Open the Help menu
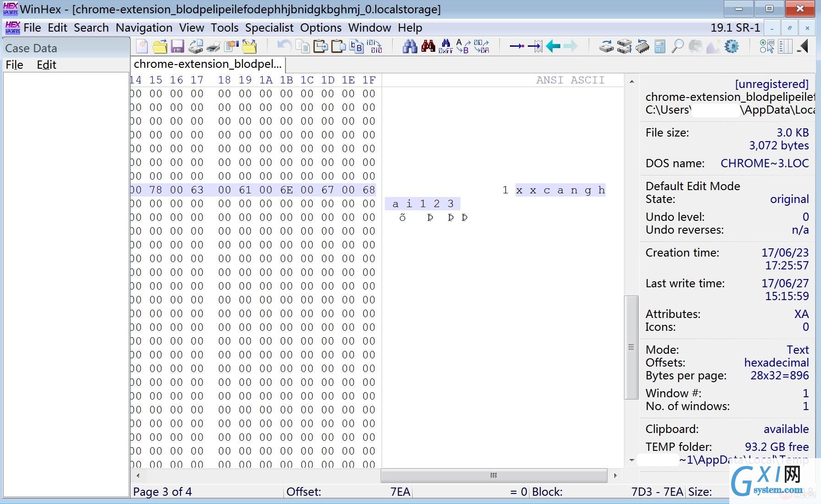 point(410,28)
